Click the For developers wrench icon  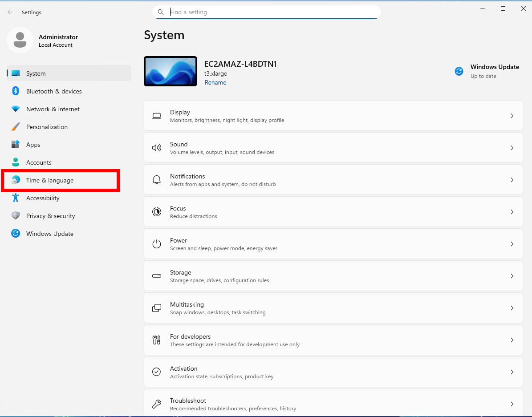[x=157, y=340]
